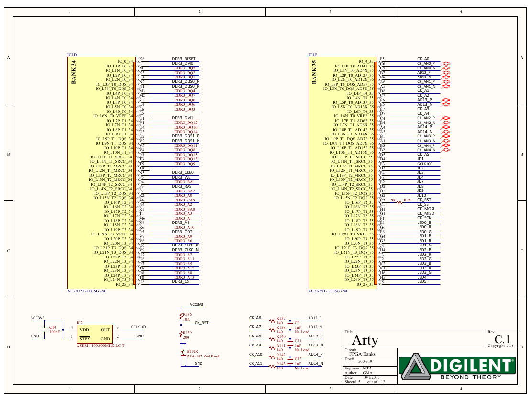Select the DDR3_ODT net label

pos(182,232)
